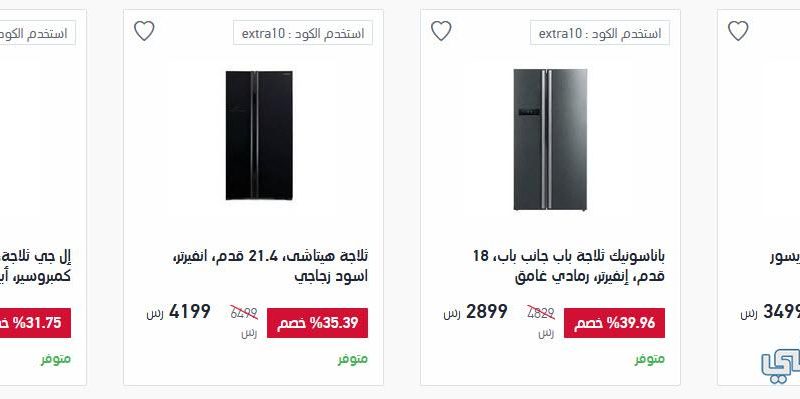This screenshot has width=800, height=399.
Task: Click the blue watermark logo at bottom right
Action: (x=781, y=366)
